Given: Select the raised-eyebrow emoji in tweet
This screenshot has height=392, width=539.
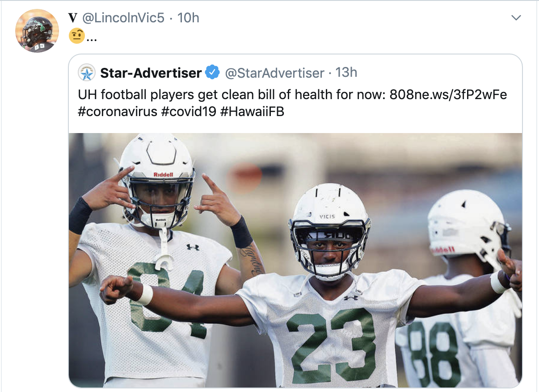Looking at the screenshot, I should 77,36.
